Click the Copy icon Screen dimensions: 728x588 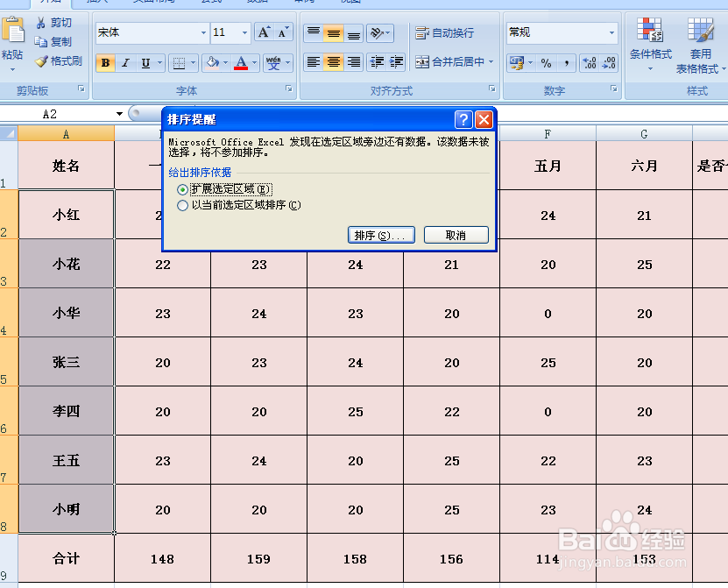41,42
